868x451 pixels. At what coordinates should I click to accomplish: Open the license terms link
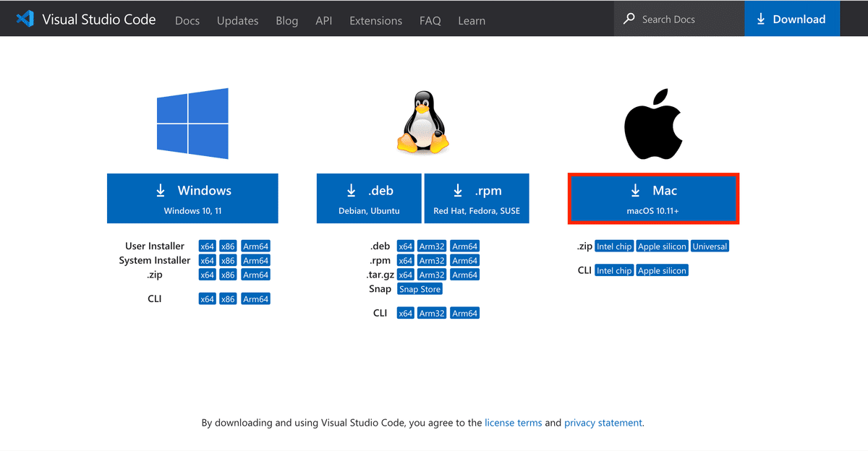pyautogui.click(x=513, y=423)
